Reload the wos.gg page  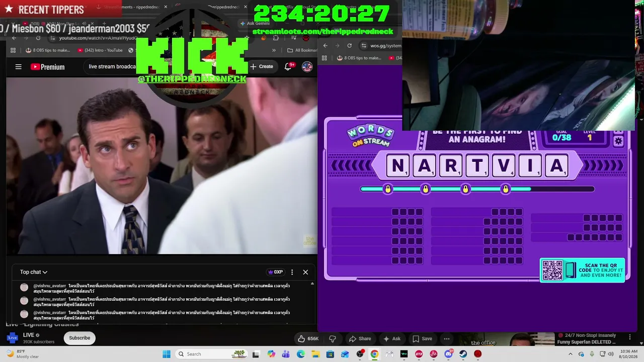(x=350, y=45)
